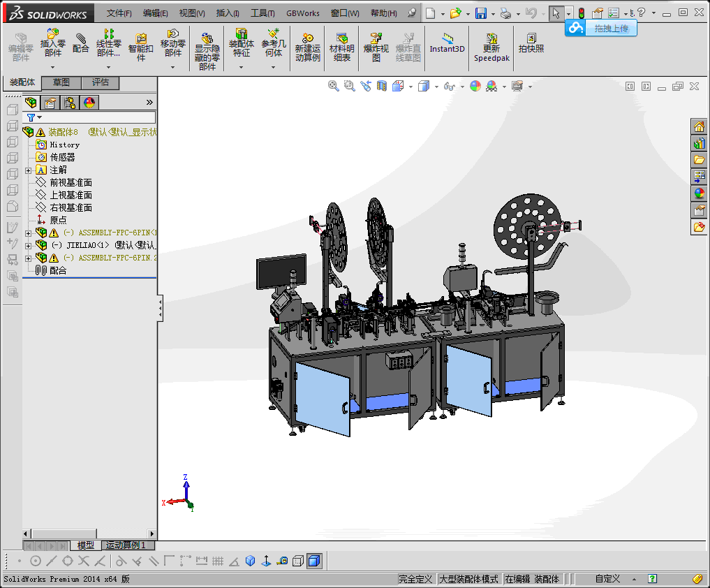Click Previous View icon
The height and width of the screenshot is (588, 710).
pos(366,86)
